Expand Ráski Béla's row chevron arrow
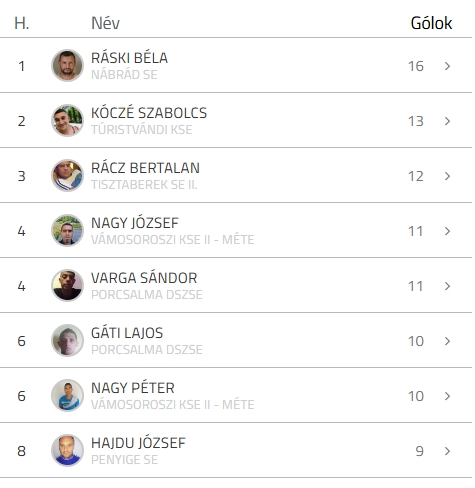Image resolution: width=475 pixels, height=488 pixels. 447,66
